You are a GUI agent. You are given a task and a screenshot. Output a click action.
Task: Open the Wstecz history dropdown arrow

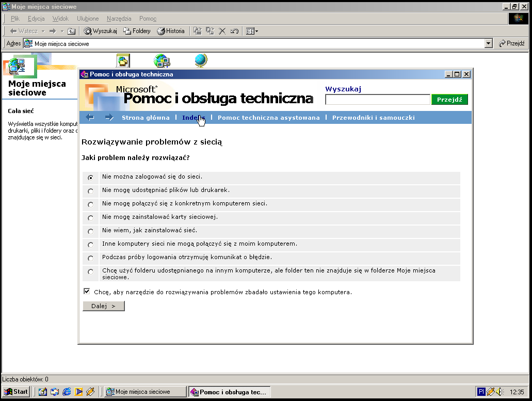(43, 31)
